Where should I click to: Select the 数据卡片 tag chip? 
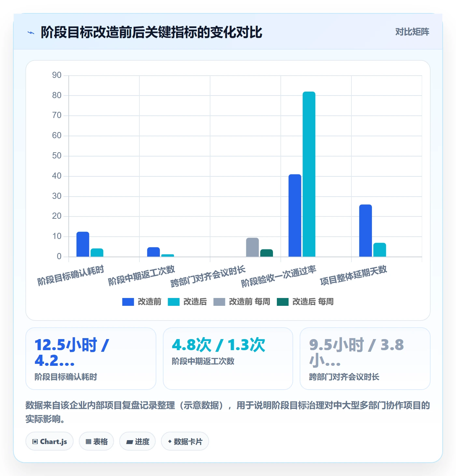pyautogui.click(x=185, y=441)
